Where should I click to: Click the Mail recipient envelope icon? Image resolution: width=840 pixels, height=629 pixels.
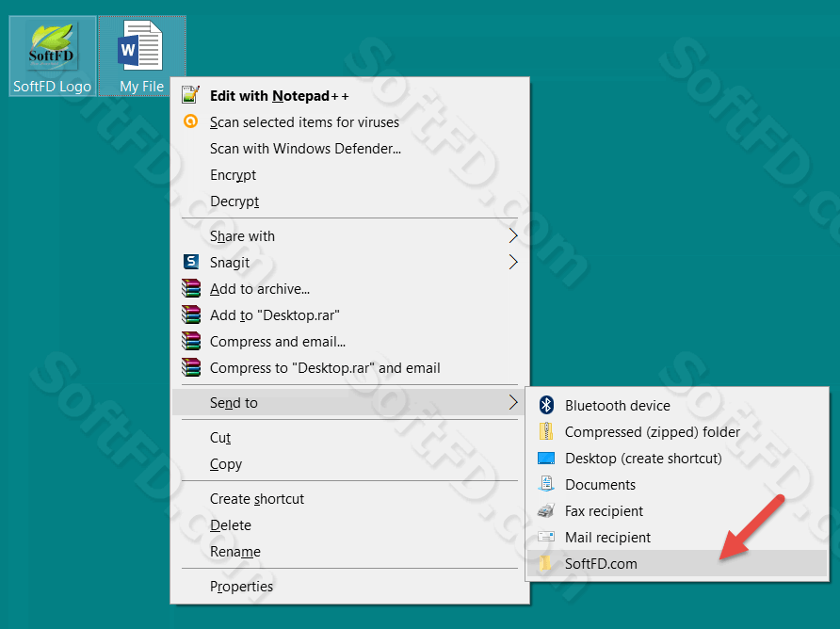[546, 537]
